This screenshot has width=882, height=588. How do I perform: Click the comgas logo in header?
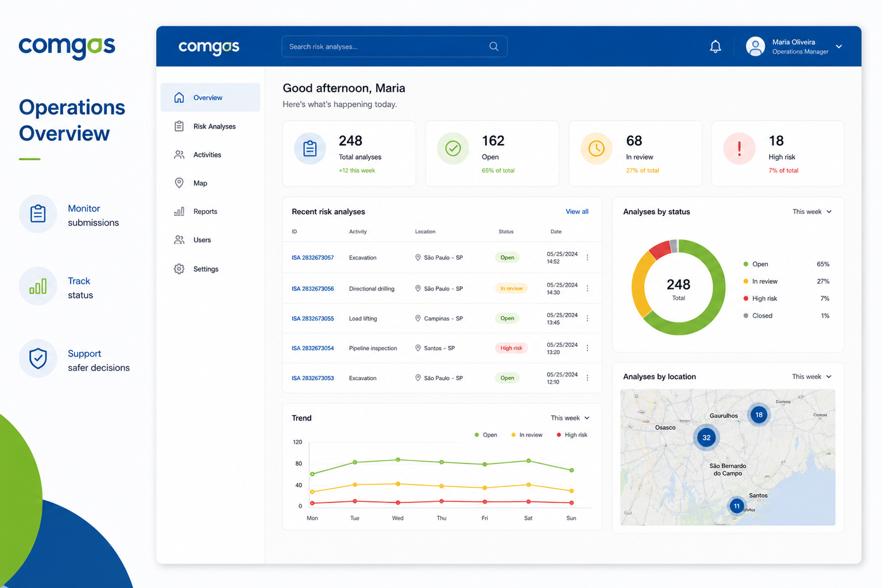[x=209, y=47]
